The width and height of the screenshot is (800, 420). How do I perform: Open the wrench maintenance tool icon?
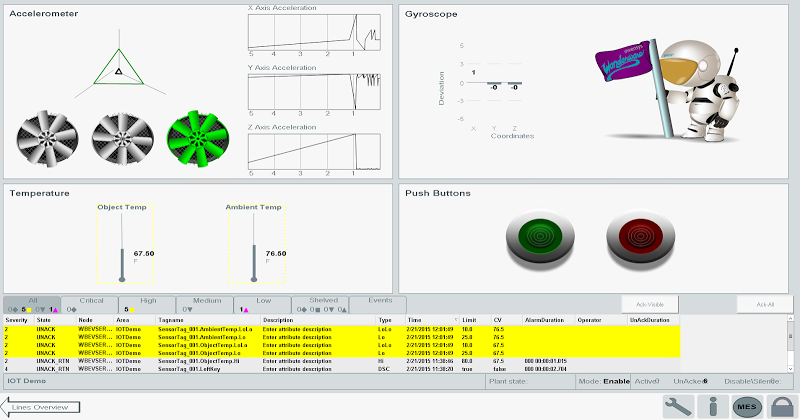[679, 407]
